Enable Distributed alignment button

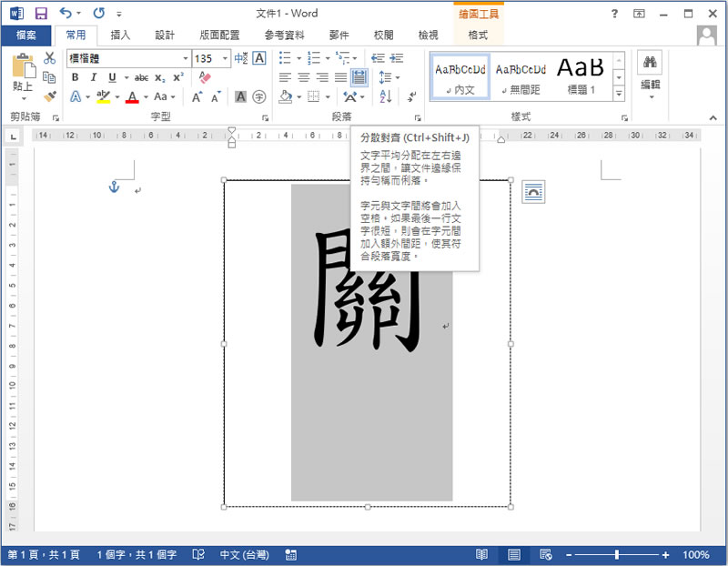[359, 77]
